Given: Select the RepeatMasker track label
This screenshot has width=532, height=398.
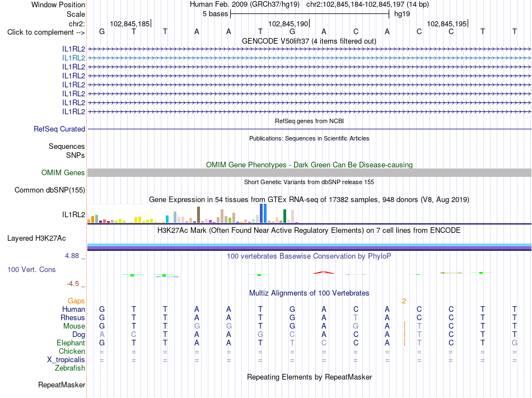Looking at the screenshot, I should 62,385.
